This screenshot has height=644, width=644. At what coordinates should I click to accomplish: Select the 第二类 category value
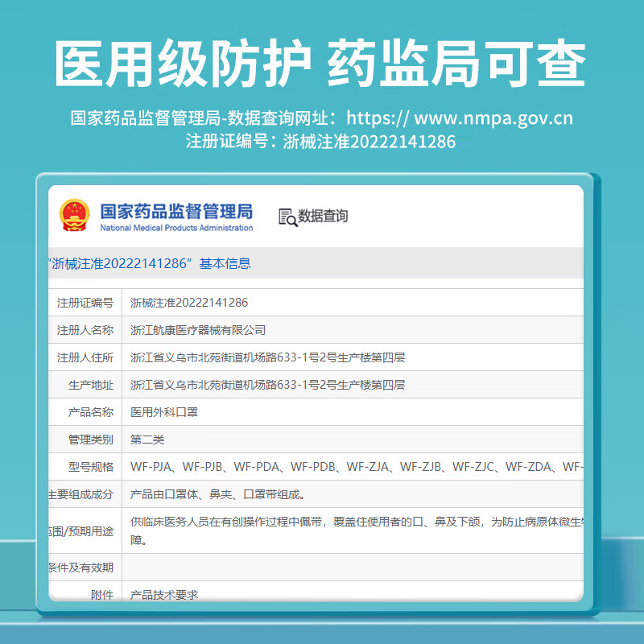(x=147, y=440)
